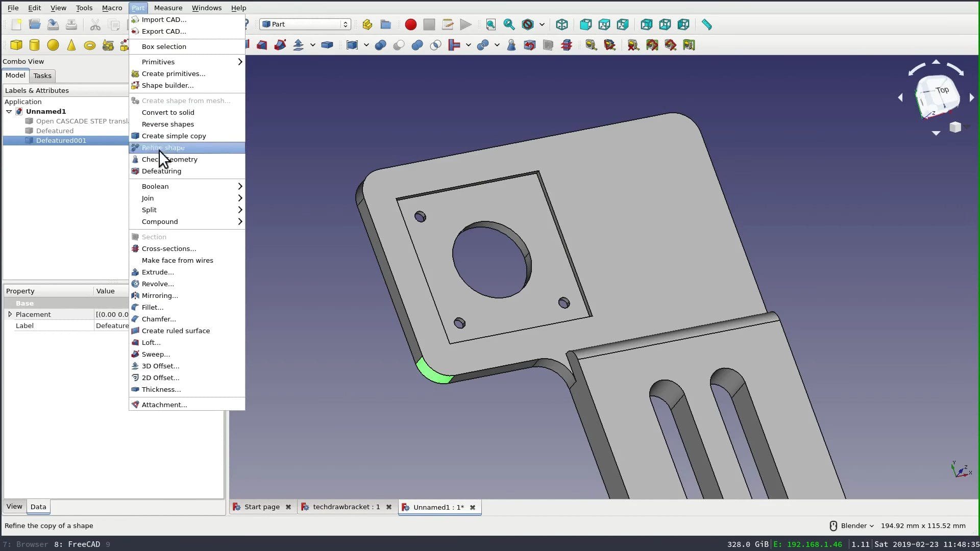Set isometric view
980x551 pixels.
(562, 24)
